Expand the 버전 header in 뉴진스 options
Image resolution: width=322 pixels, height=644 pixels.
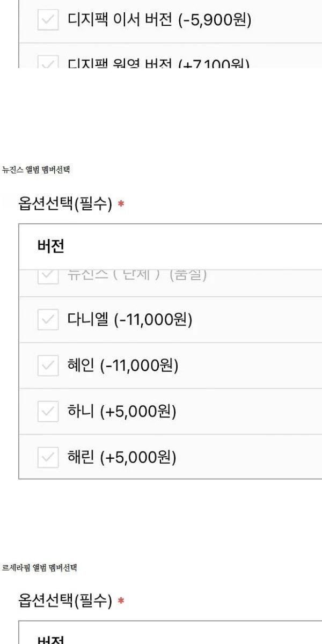pos(51,246)
